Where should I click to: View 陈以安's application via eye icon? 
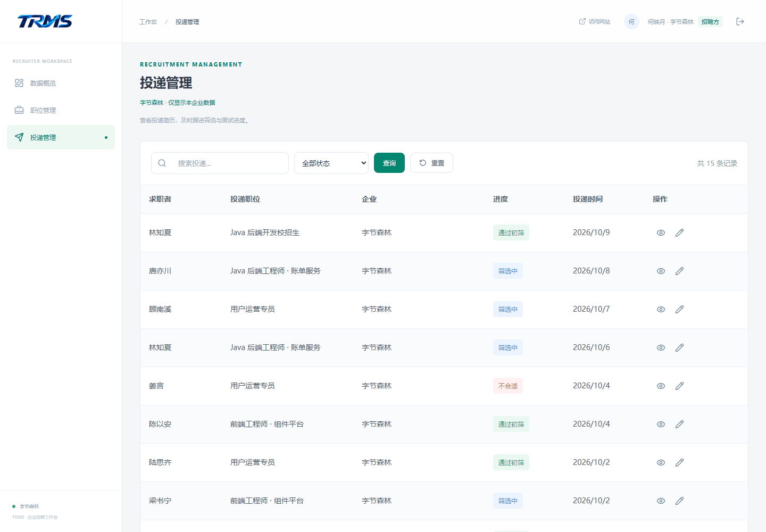661,424
